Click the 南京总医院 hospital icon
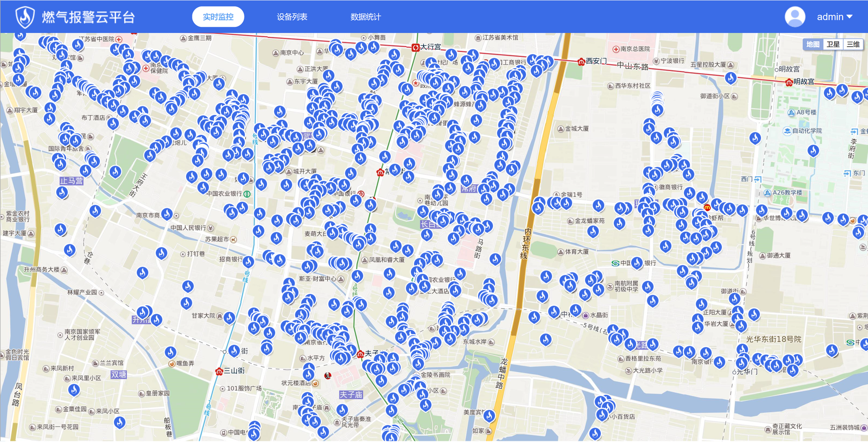The image size is (868, 442). (616, 49)
